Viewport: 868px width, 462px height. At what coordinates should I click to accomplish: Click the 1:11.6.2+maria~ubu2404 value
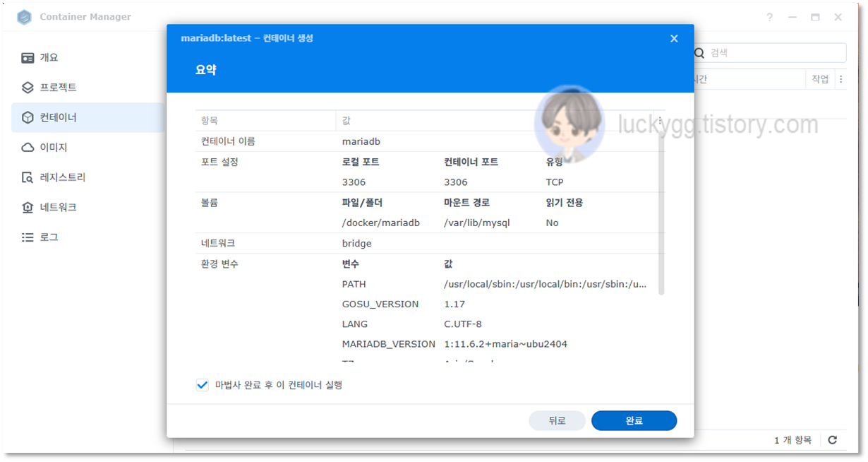coord(505,344)
